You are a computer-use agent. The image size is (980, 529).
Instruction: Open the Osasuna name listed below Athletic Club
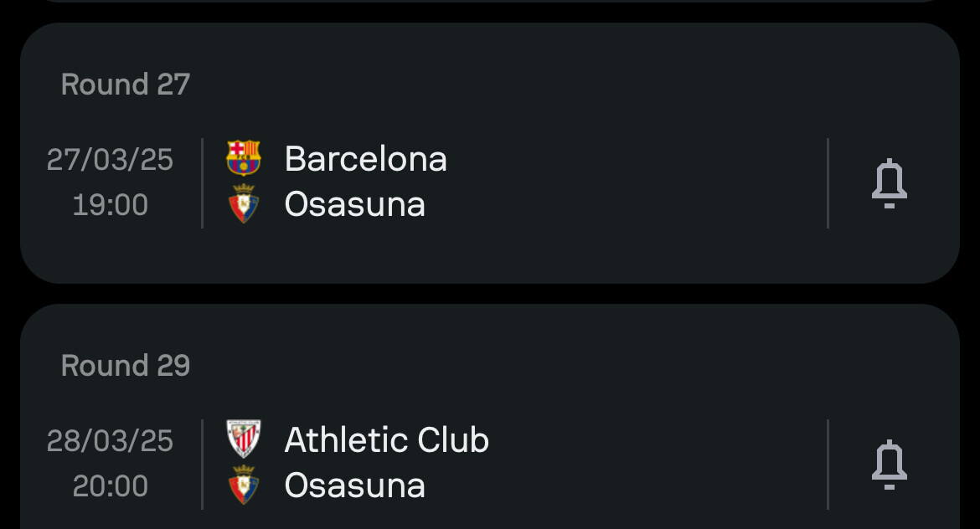point(355,485)
